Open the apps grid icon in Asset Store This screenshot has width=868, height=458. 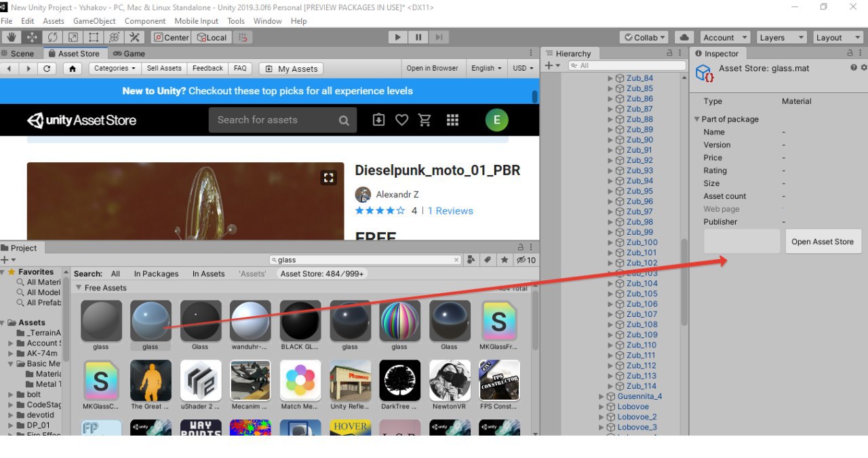[x=452, y=120]
